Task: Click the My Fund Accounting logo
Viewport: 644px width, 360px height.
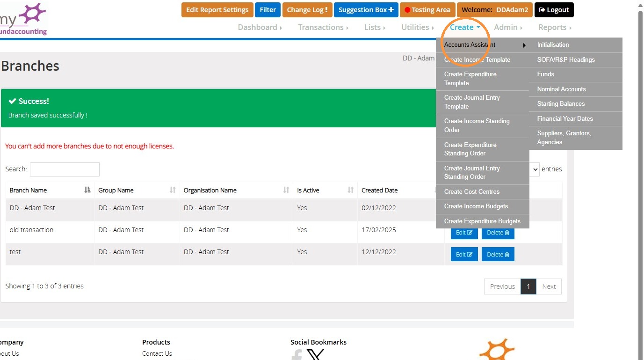Action: (23, 19)
